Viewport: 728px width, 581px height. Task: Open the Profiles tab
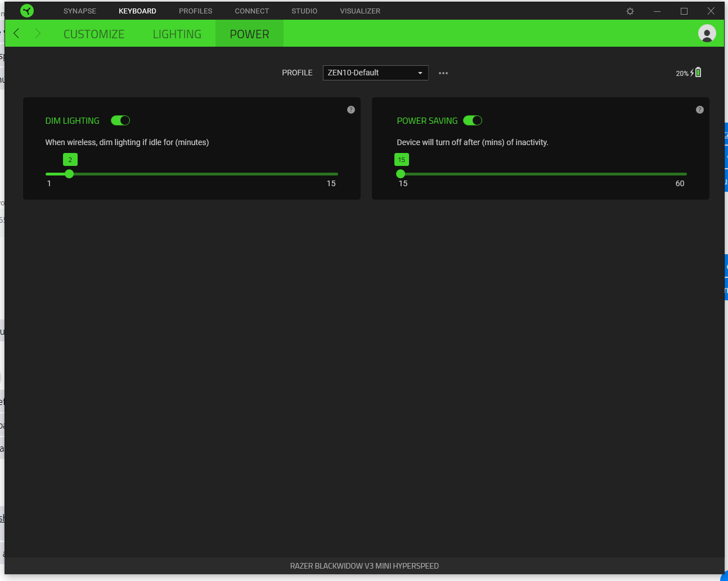[196, 11]
